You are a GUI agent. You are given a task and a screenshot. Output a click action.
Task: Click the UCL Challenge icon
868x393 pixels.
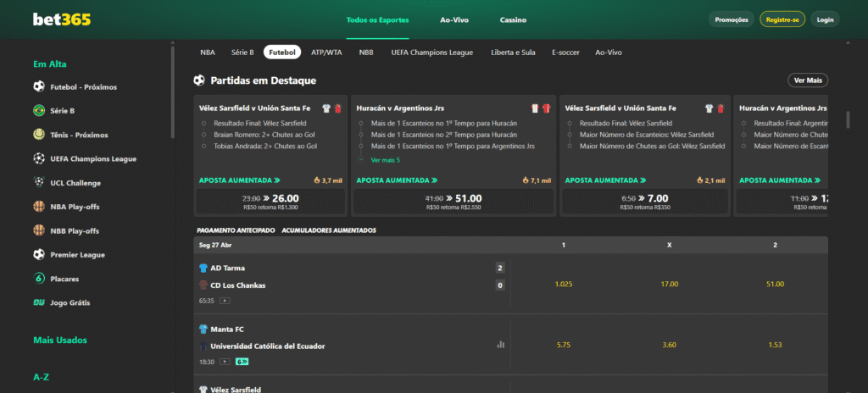[x=39, y=183]
